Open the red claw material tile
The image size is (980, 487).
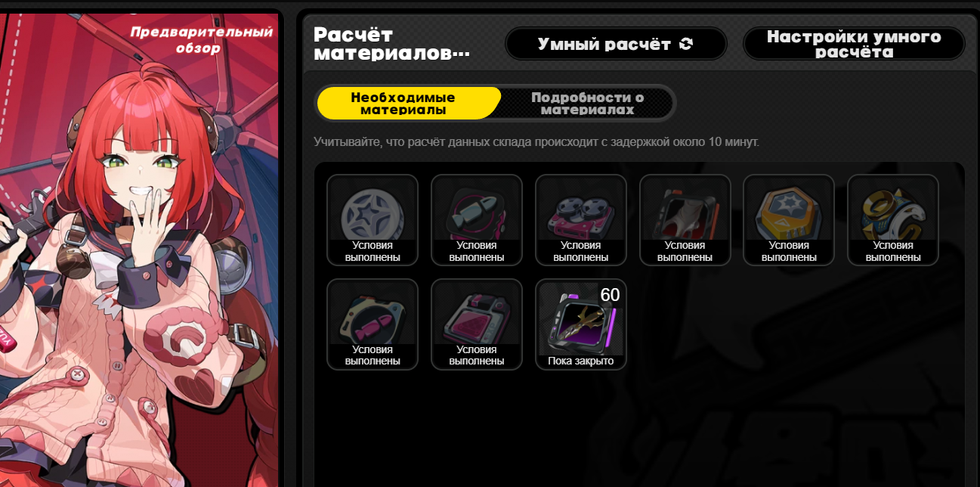coord(685,220)
